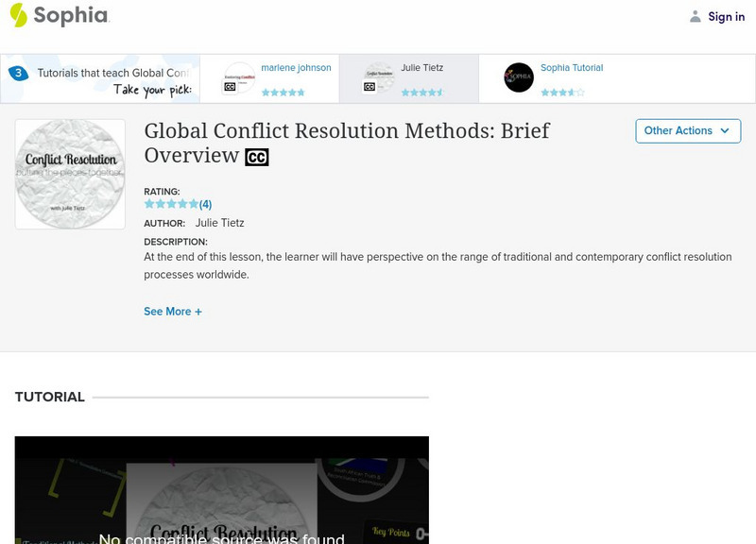Click marlene johnson's tutorial thumbnail
This screenshot has width=756, height=544.
click(x=239, y=77)
